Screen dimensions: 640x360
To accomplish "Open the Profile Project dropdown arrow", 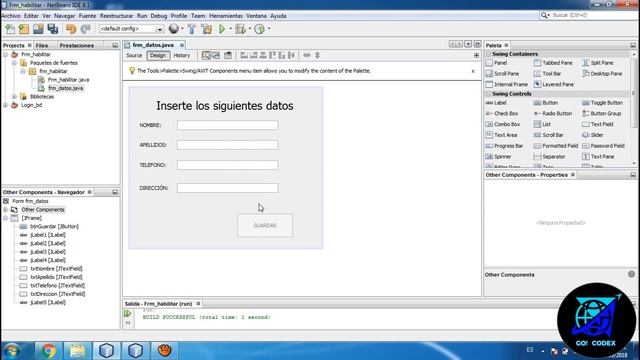I will 269,29.
